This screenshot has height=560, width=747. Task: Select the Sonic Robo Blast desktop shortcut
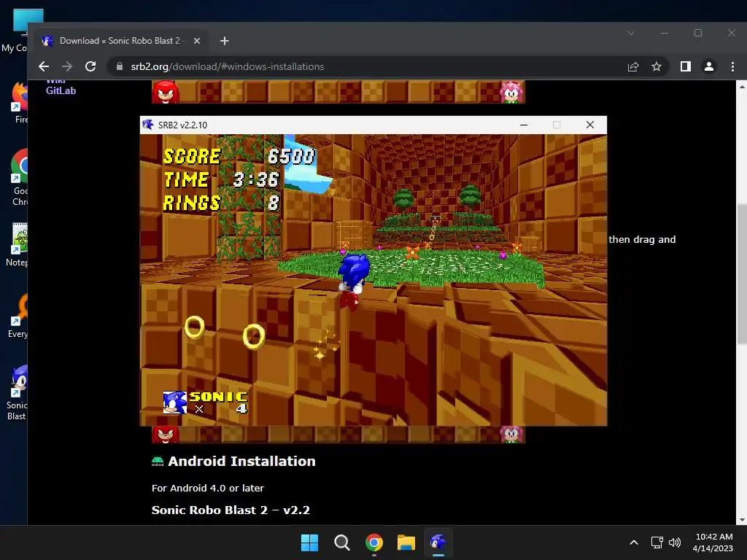coord(18,392)
